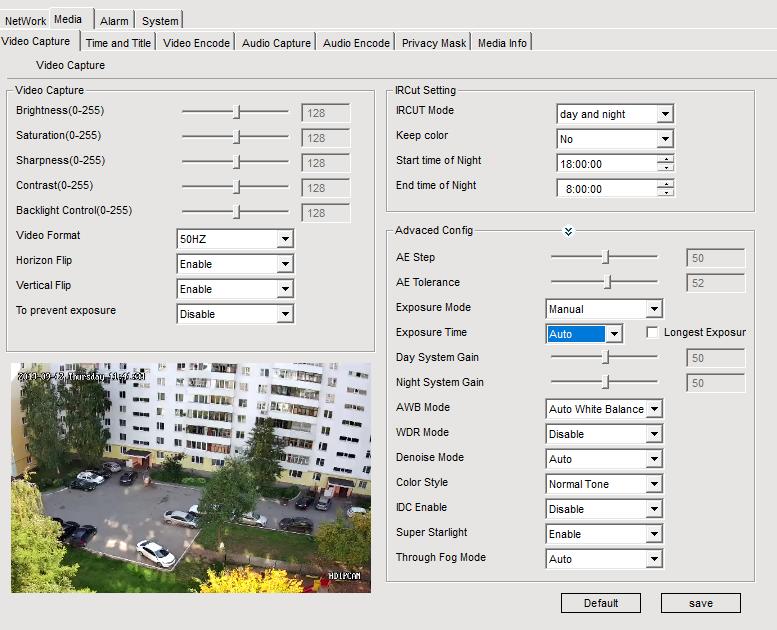Click the AE Tolerance slider handle
Screen dimensions: 777x630
pyautogui.click(x=607, y=283)
